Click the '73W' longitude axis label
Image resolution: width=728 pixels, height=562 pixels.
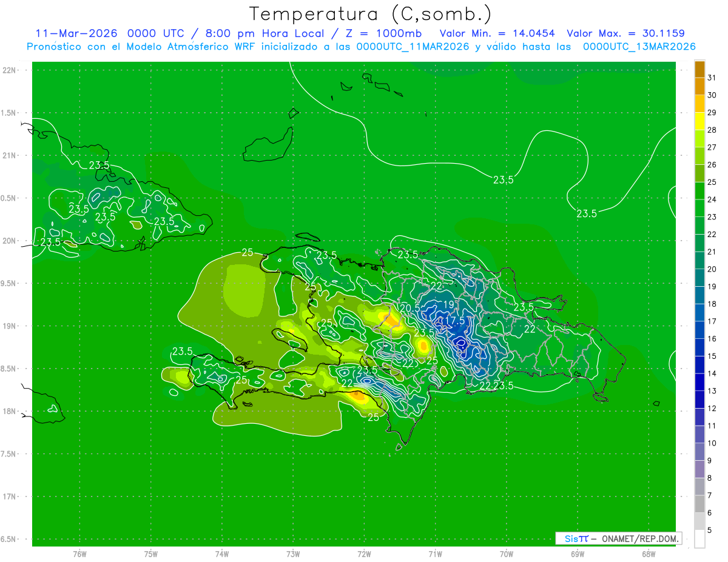click(293, 554)
